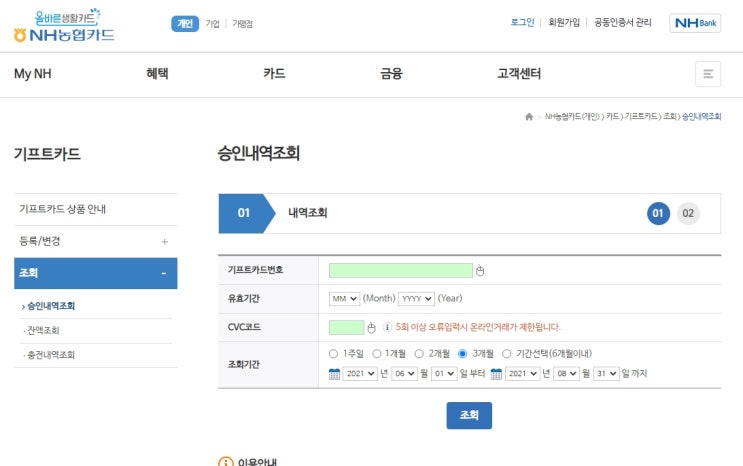The height and width of the screenshot is (466, 743).
Task: Click the 회원가입 link
Action: (564, 22)
